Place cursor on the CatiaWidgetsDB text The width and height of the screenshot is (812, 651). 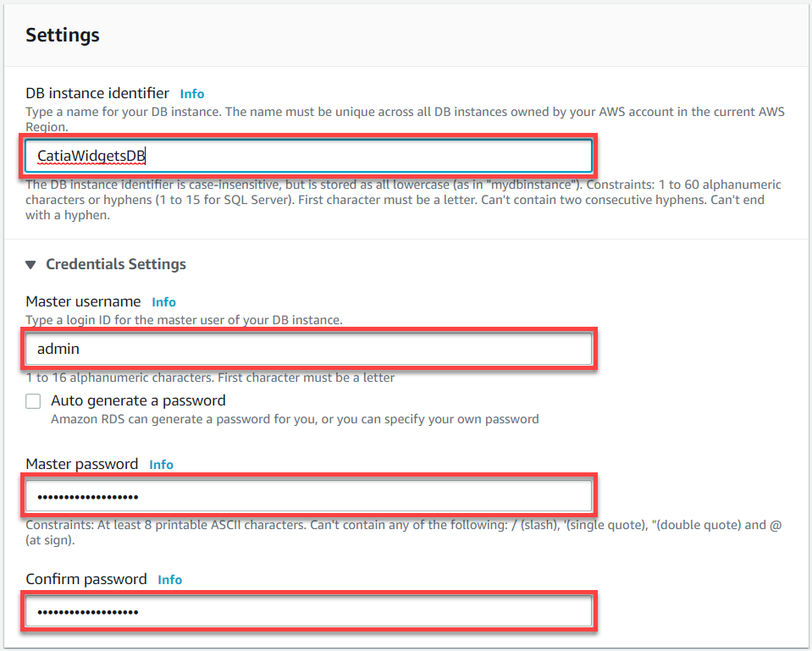point(91,156)
